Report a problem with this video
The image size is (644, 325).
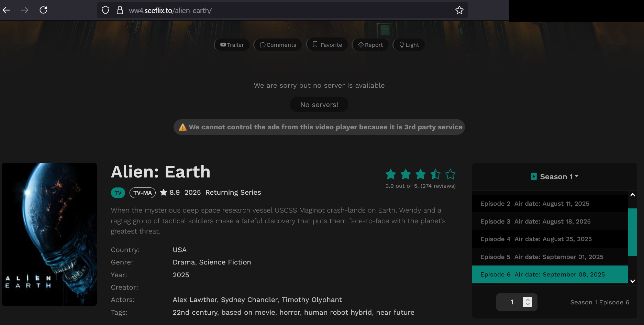coord(370,45)
